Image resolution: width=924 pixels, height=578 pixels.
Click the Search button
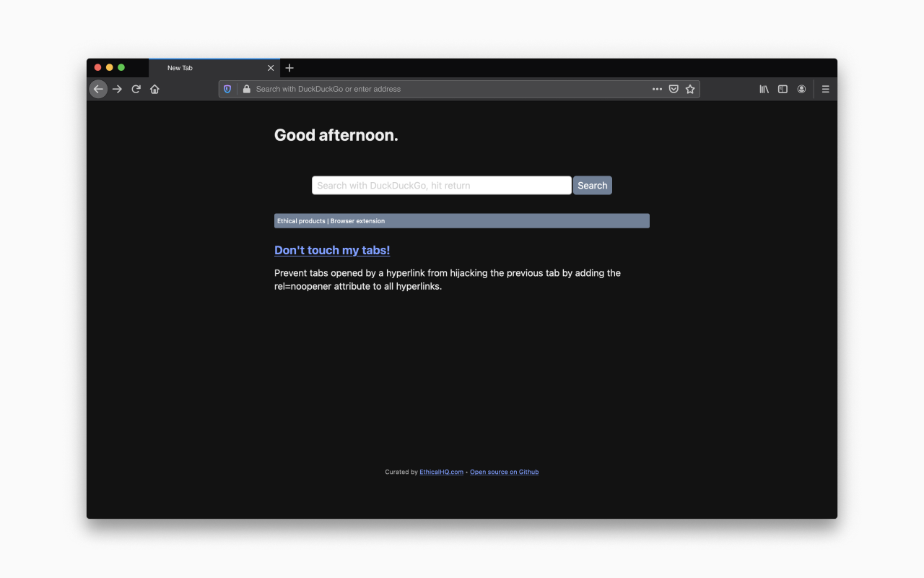point(593,186)
